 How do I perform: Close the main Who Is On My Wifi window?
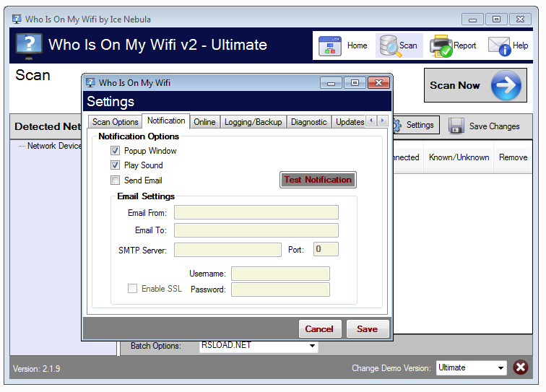[521, 19]
